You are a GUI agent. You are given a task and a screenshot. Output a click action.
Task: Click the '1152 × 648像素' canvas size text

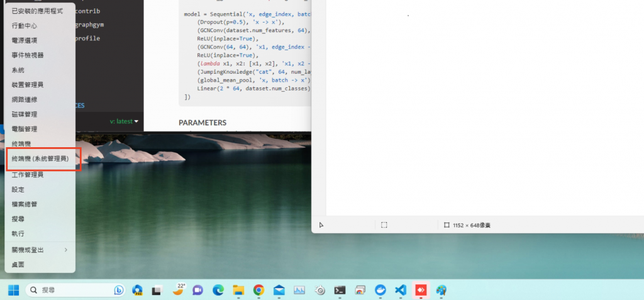472,225
